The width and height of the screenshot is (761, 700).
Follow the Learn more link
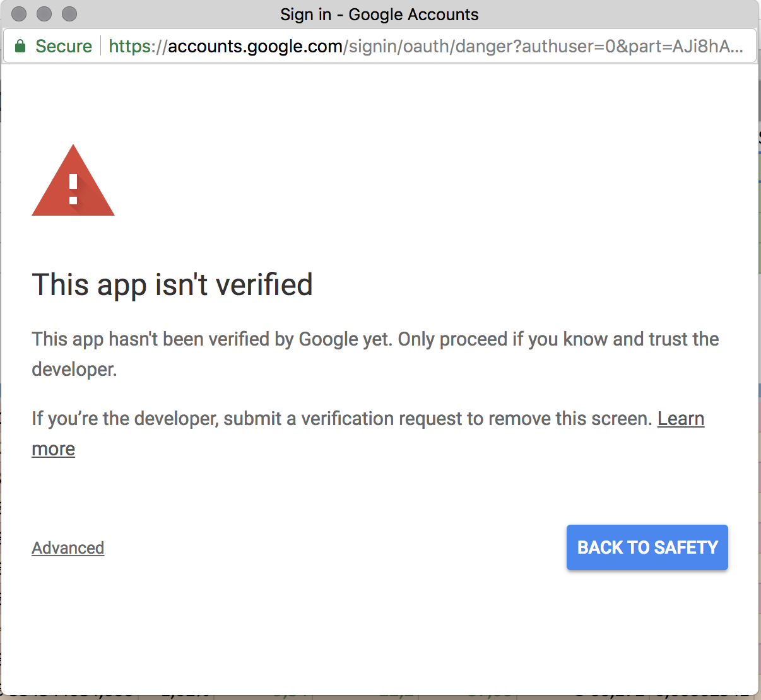[x=681, y=419]
